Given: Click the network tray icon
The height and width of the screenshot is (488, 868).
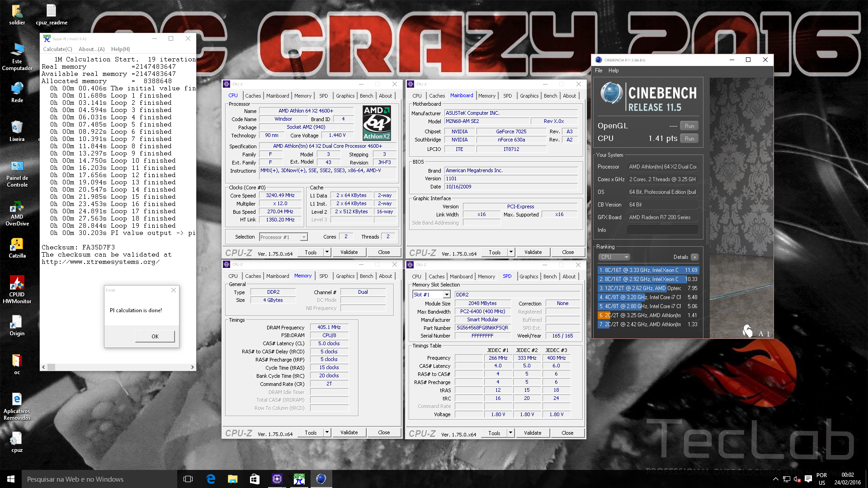Looking at the screenshot, I should click(787, 479).
